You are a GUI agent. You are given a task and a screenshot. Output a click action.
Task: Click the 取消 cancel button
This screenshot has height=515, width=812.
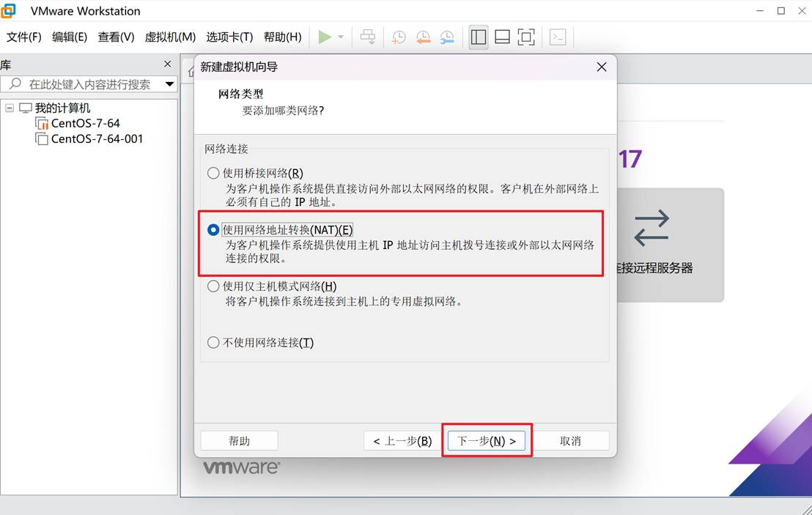[570, 441]
